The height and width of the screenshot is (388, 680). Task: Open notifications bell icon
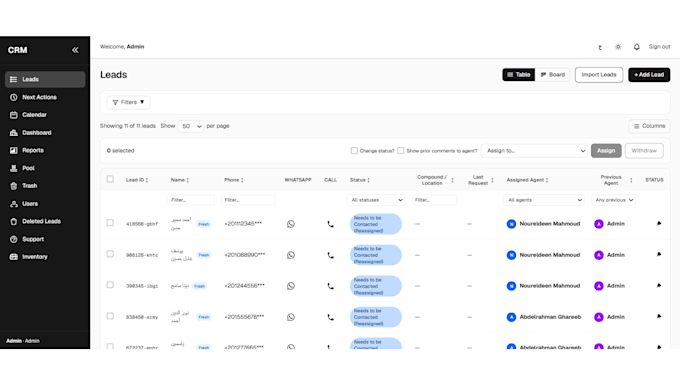[636, 47]
